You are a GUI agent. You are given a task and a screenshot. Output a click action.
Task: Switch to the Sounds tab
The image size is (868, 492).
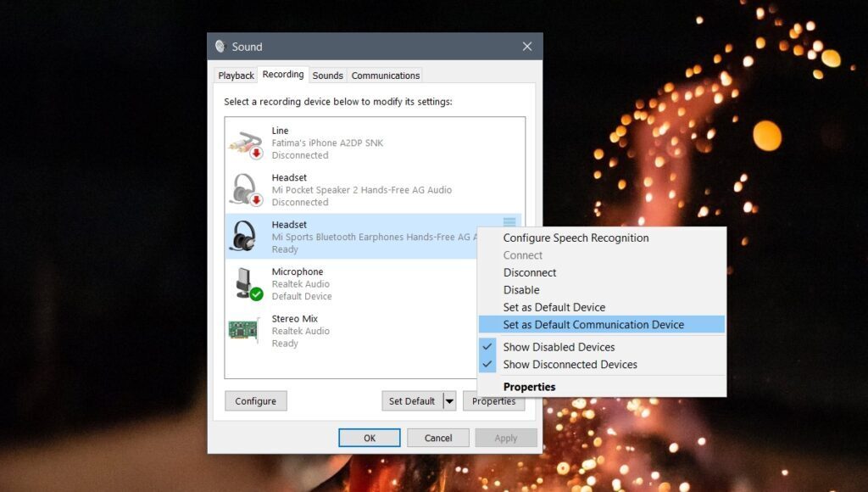(327, 75)
